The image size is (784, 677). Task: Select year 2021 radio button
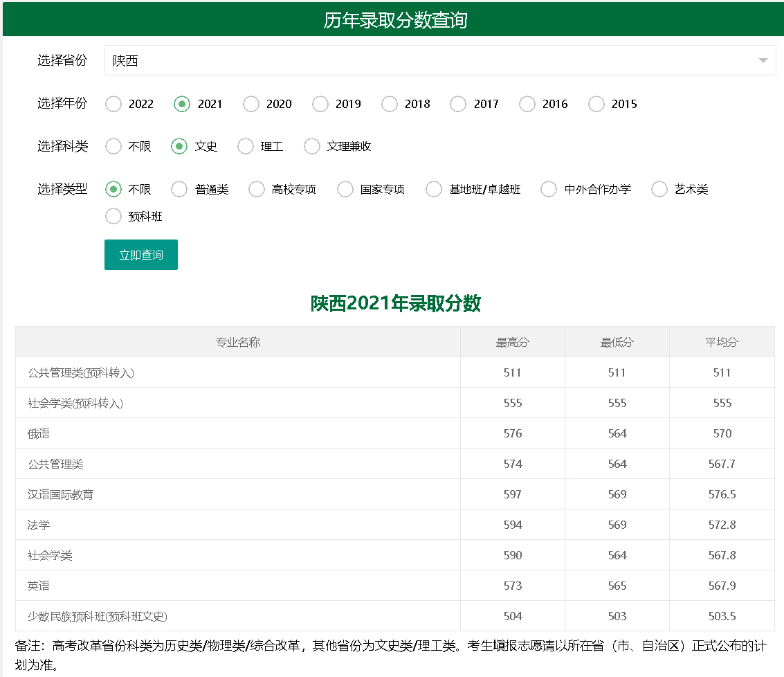(182, 104)
